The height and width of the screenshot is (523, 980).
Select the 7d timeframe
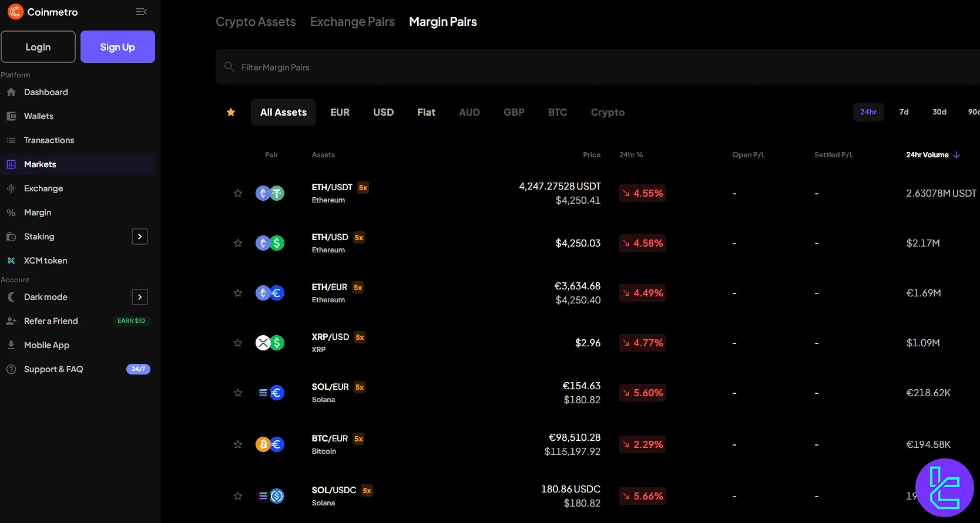pyautogui.click(x=904, y=112)
